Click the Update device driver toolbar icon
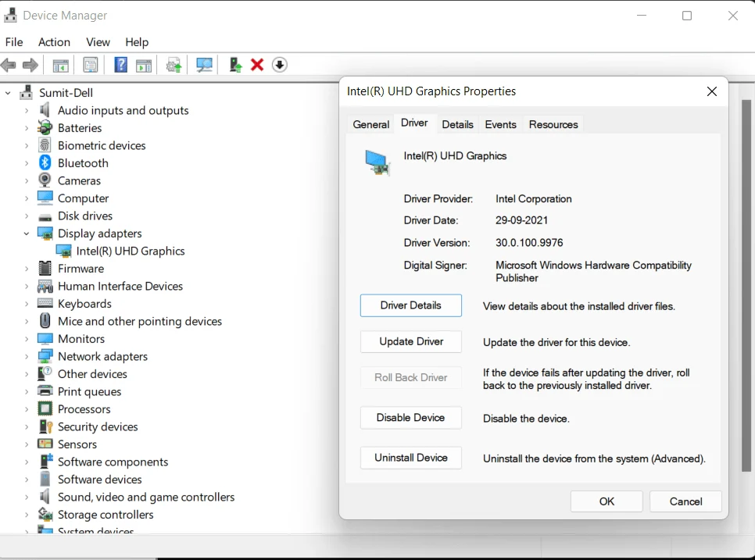Screen dimensions: 755x560 point(174,65)
